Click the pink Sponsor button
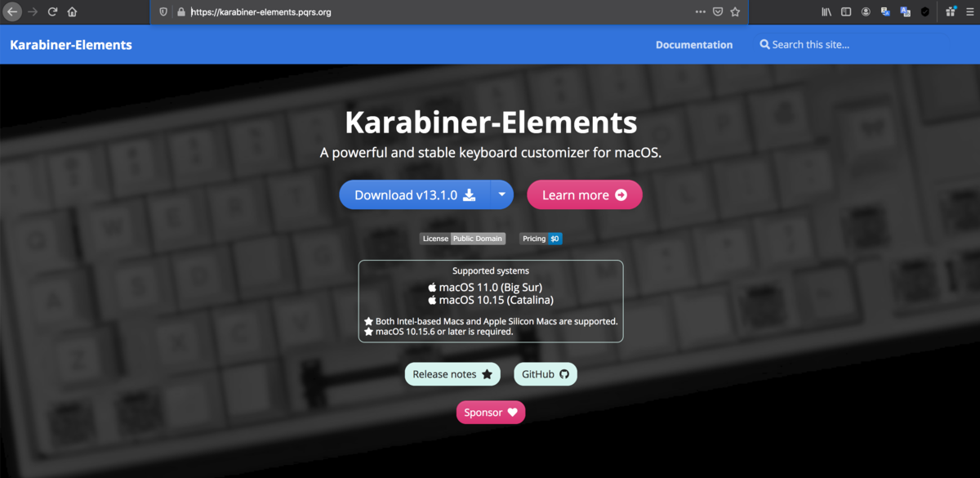Image resolution: width=980 pixels, height=478 pixels. point(491,413)
